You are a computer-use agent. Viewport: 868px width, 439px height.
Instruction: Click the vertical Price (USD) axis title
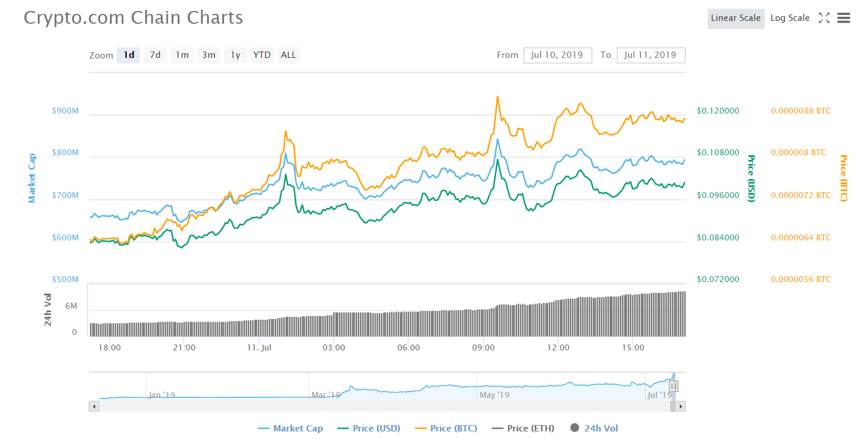point(752,178)
